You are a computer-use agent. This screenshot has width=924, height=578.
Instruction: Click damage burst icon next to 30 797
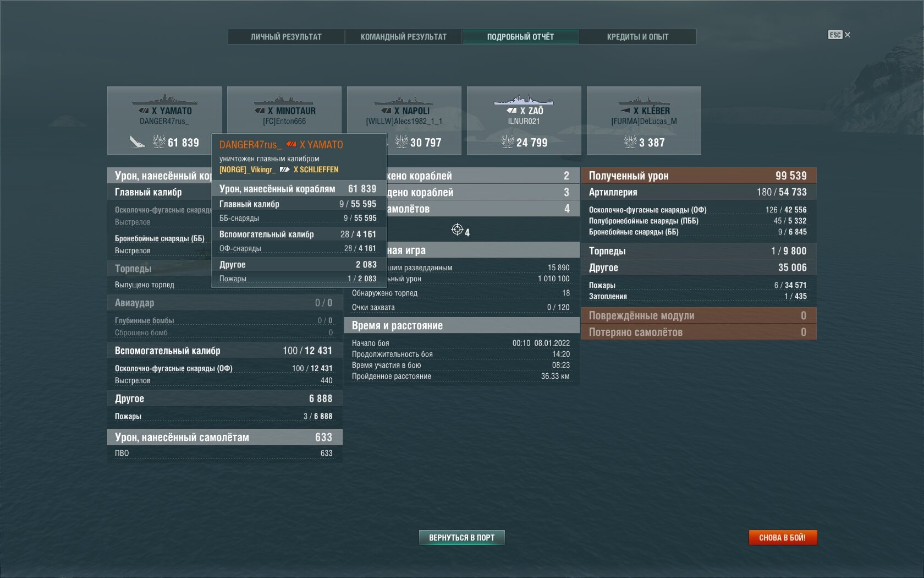tap(402, 141)
